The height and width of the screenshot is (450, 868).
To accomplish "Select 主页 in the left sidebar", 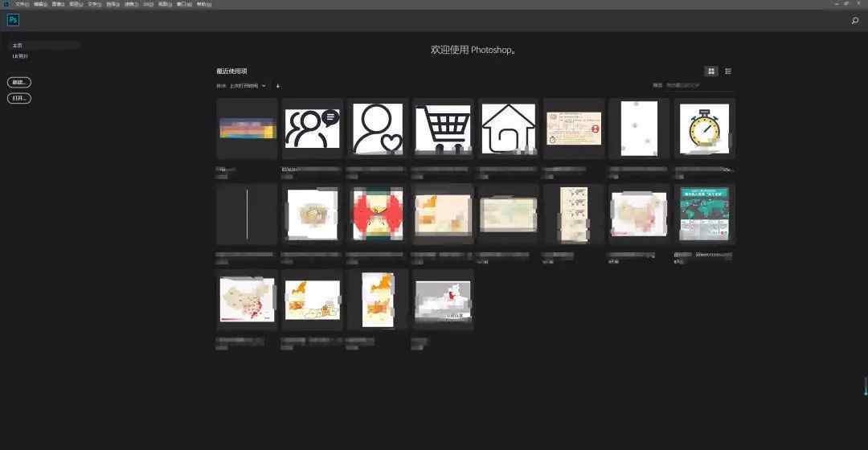I will (43, 45).
